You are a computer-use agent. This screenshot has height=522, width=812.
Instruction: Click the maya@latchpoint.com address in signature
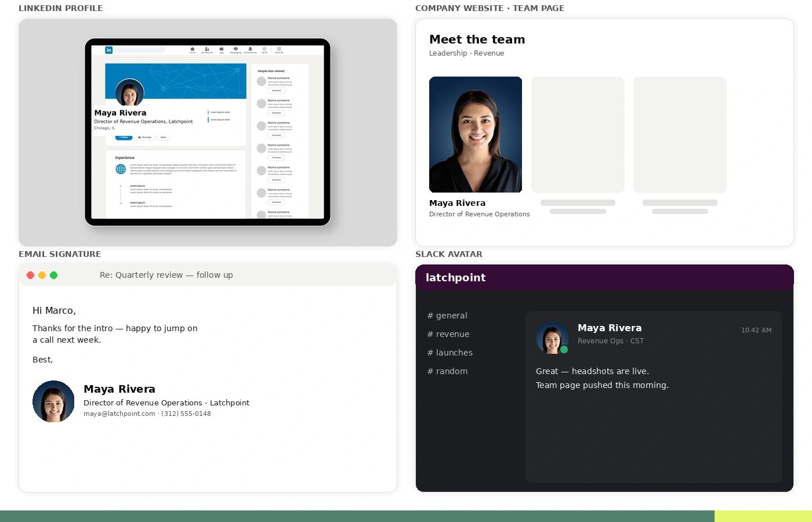tap(119, 414)
